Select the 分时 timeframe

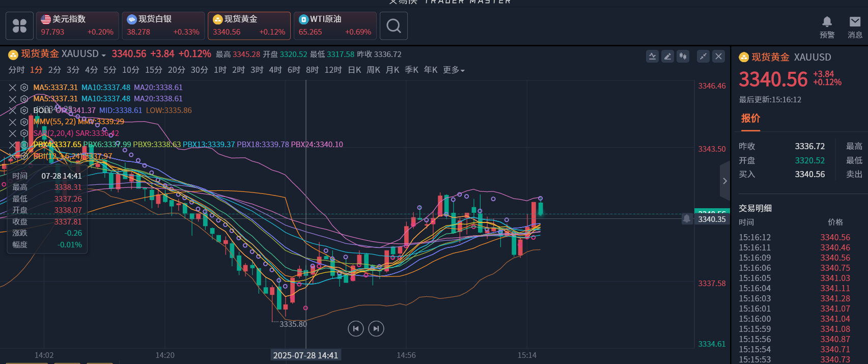[x=16, y=70]
